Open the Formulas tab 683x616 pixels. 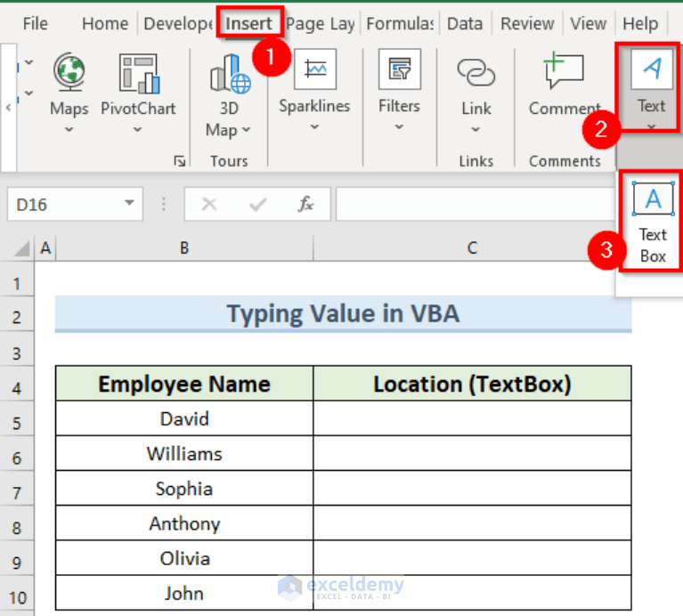click(x=400, y=23)
